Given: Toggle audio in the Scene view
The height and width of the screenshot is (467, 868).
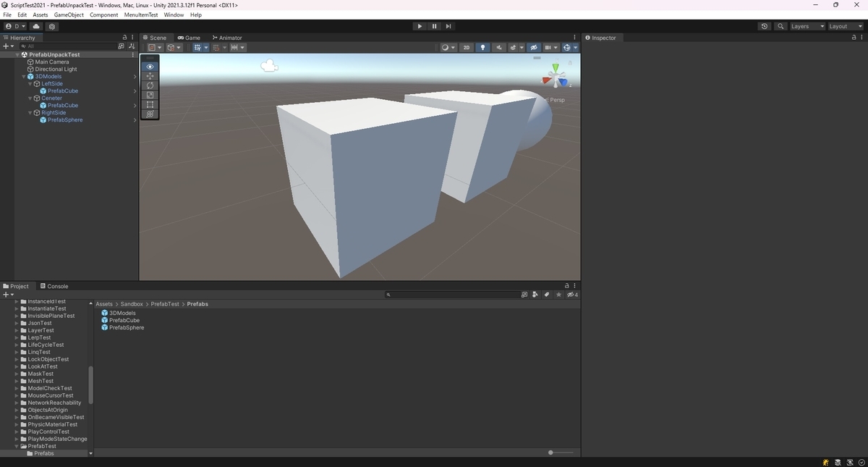Looking at the screenshot, I should point(499,47).
